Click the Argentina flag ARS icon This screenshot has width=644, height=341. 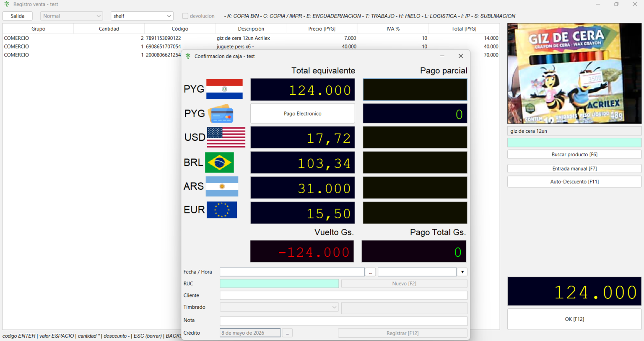point(222,186)
